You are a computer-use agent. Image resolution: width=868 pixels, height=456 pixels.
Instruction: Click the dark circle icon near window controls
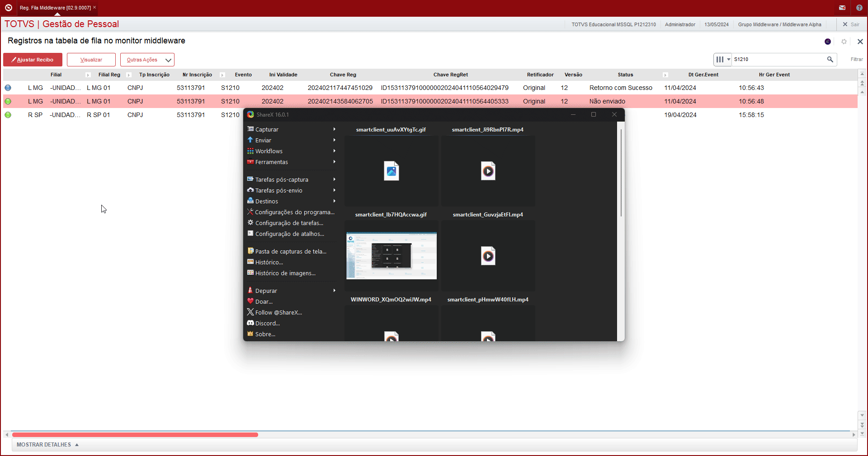(x=828, y=42)
